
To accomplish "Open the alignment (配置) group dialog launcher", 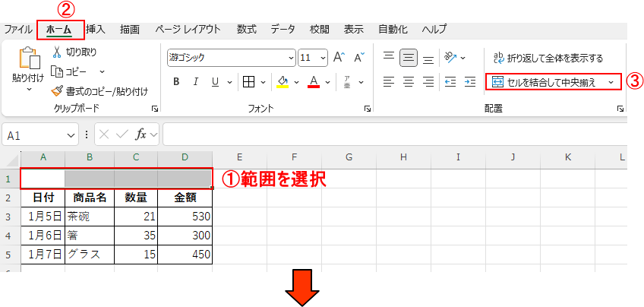I will (620, 109).
